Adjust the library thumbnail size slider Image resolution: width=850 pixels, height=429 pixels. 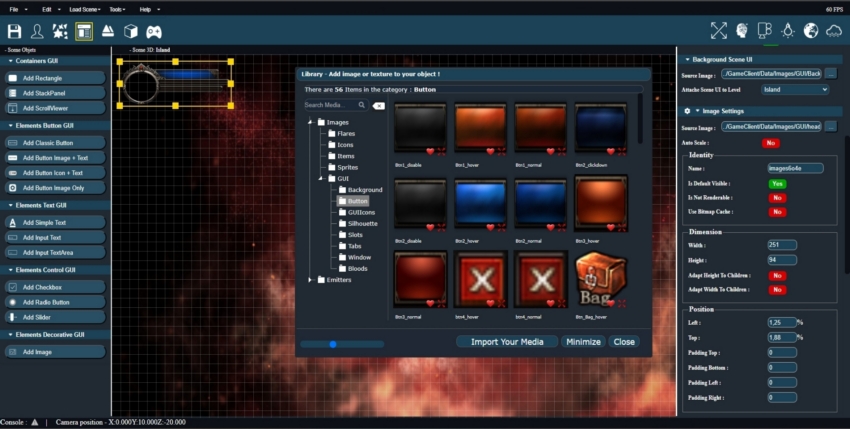click(331, 344)
